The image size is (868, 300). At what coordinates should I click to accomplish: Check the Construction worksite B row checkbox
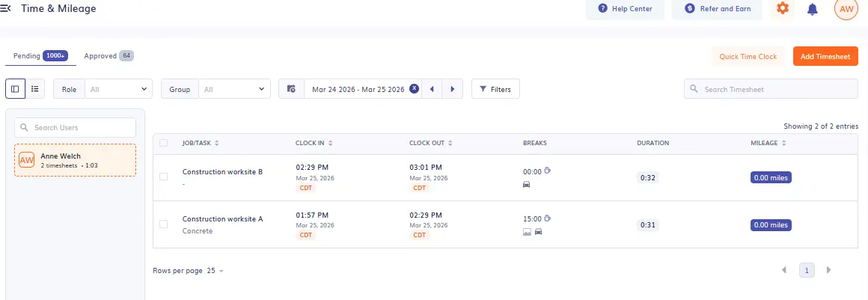pyautogui.click(x=163, y=177)
